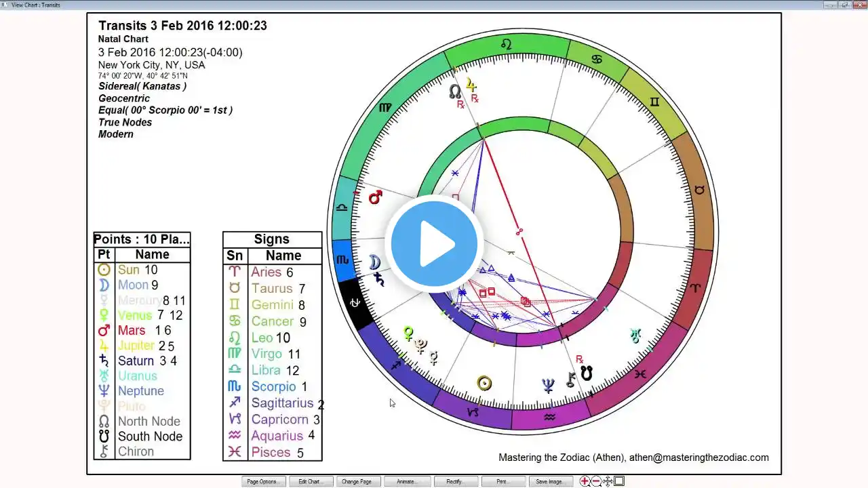Select the four-arrow pan icon
This screenshot has height=488, width=868.
(608, 481)
